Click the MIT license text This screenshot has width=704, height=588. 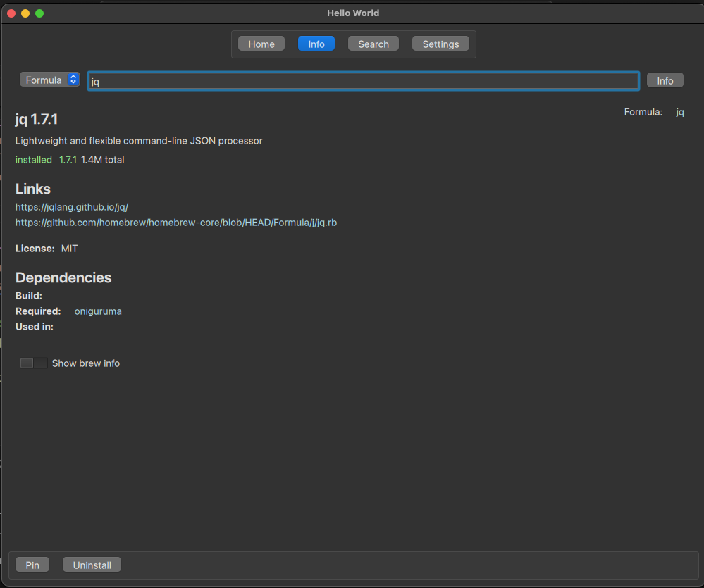coord(70,249)
